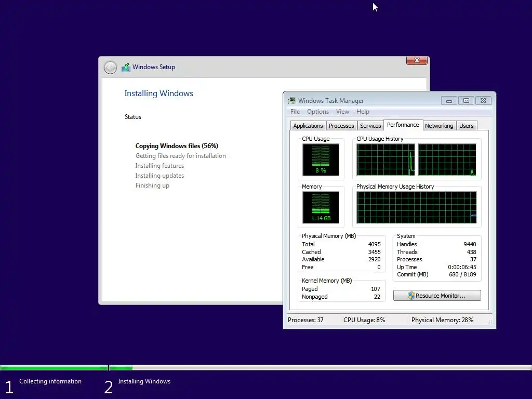Click the Commit value 680 / 8189
The width and height of the screenshot is (532, 399).
462,274
